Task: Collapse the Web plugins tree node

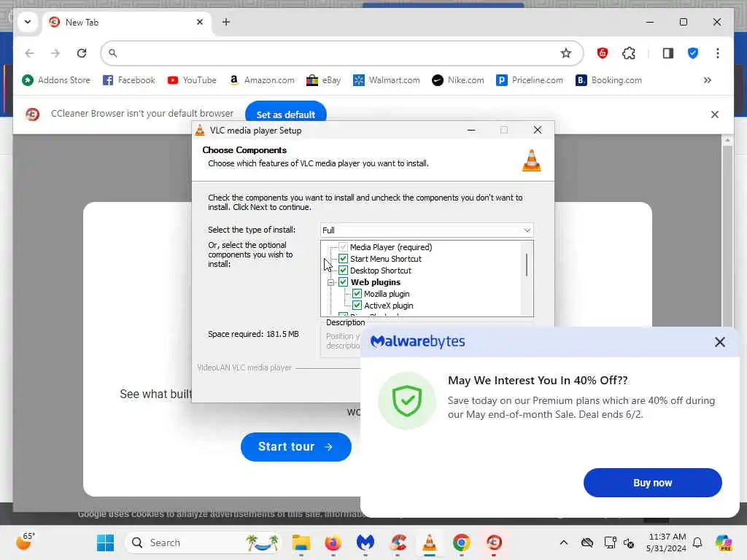Action: (330, 282)
